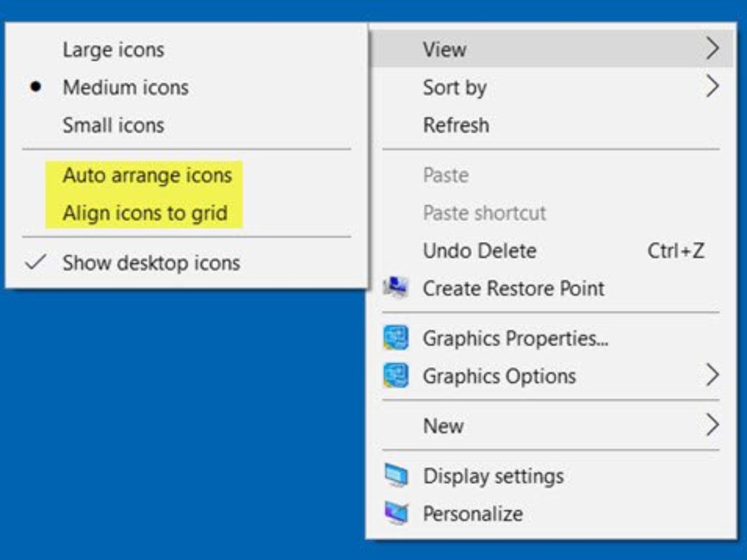Open the Personalize entry
Image resolution: width=747 pixels, height=560 pixels.
[x=472, y=513]
